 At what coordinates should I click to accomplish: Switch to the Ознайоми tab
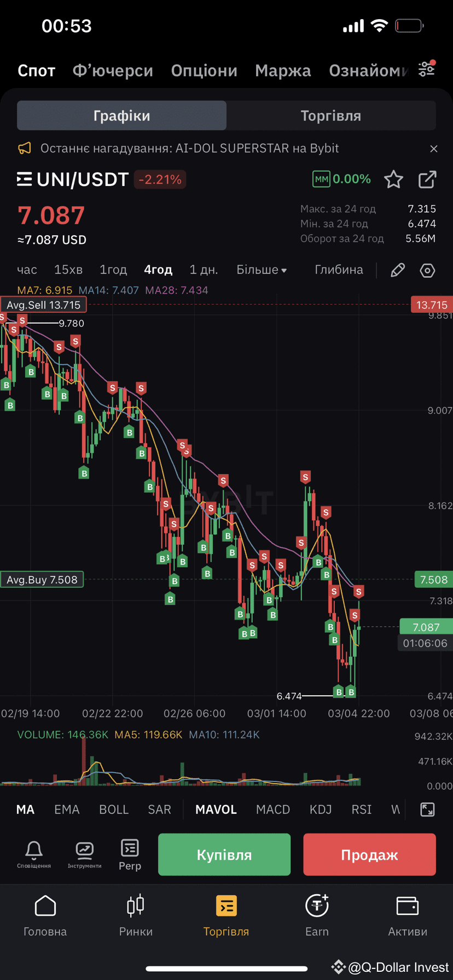point(368,71)
